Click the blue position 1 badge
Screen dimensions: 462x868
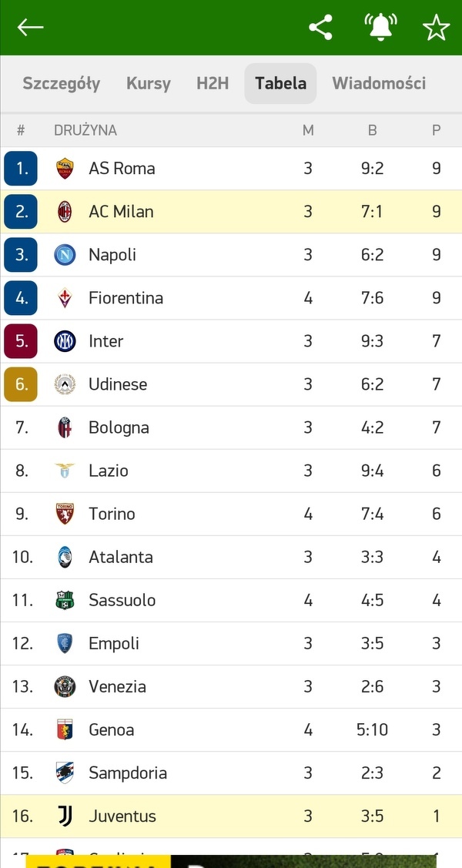tap(21, 169)
